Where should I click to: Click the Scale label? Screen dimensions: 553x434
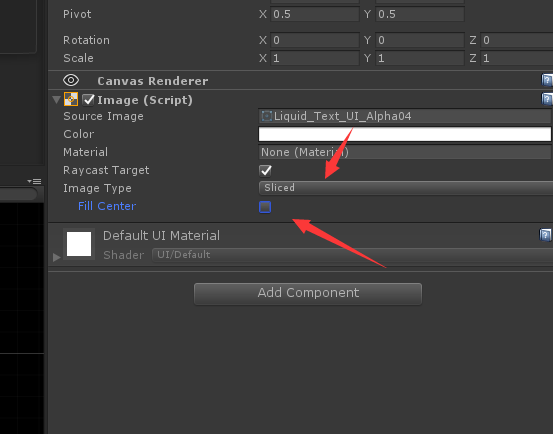(x=78, y=58)
